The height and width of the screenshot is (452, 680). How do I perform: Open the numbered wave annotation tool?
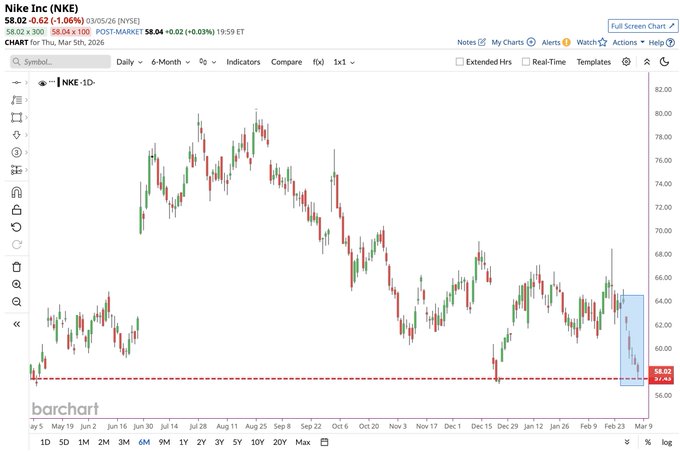point(16,152)
